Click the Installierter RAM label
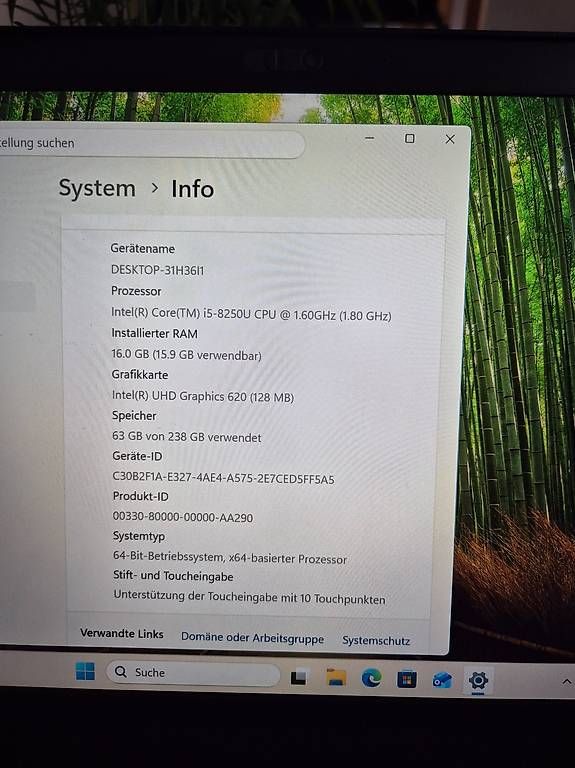This screenshot has width=575, height=768. pos(154,334)
